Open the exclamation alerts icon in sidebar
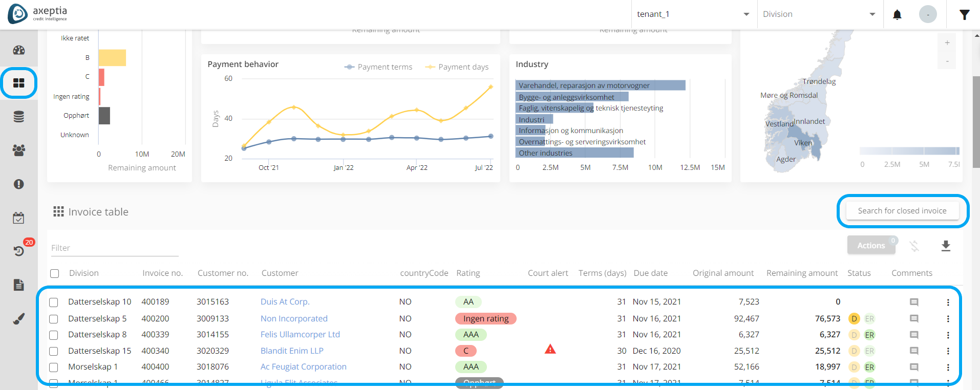The height and width of the screenshot is (390, 980). (19, 184)
